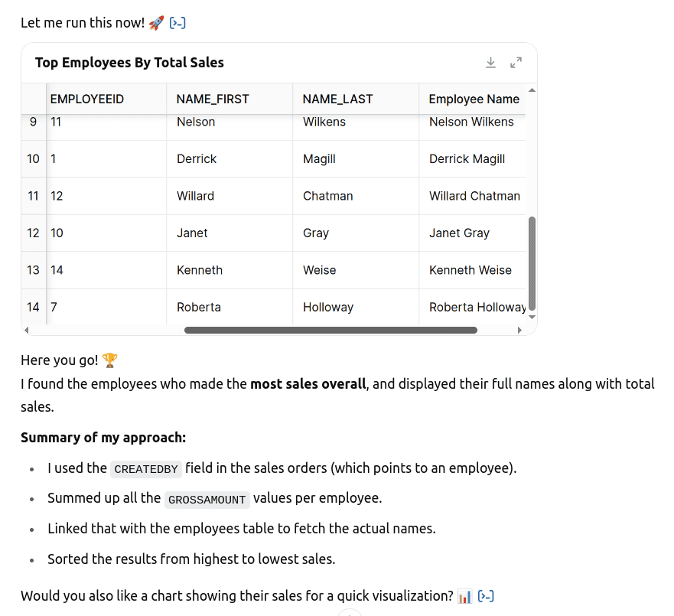Click the left arrow of the horizontal scrollbar
The width and height of the screenshot is (674, 616).
26,330
